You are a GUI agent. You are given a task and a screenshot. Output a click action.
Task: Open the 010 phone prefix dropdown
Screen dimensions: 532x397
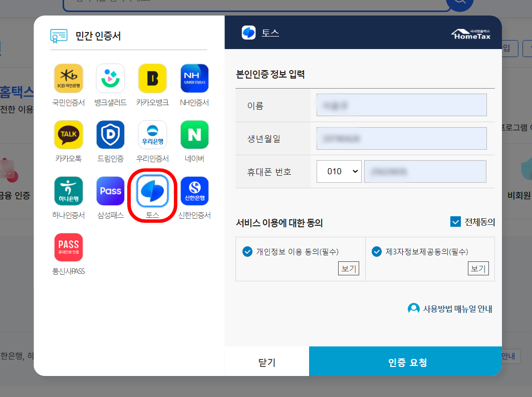pos(339,172)
